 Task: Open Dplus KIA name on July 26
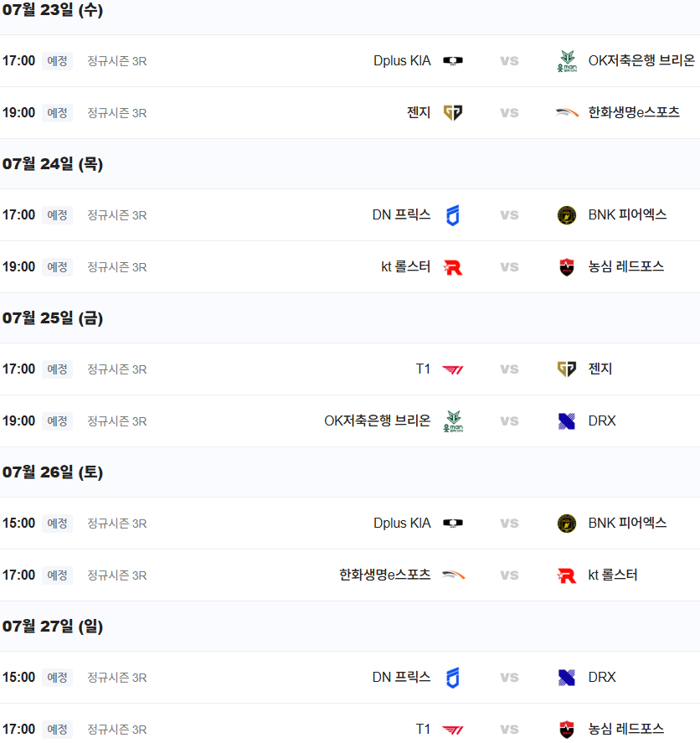[402, 524]
